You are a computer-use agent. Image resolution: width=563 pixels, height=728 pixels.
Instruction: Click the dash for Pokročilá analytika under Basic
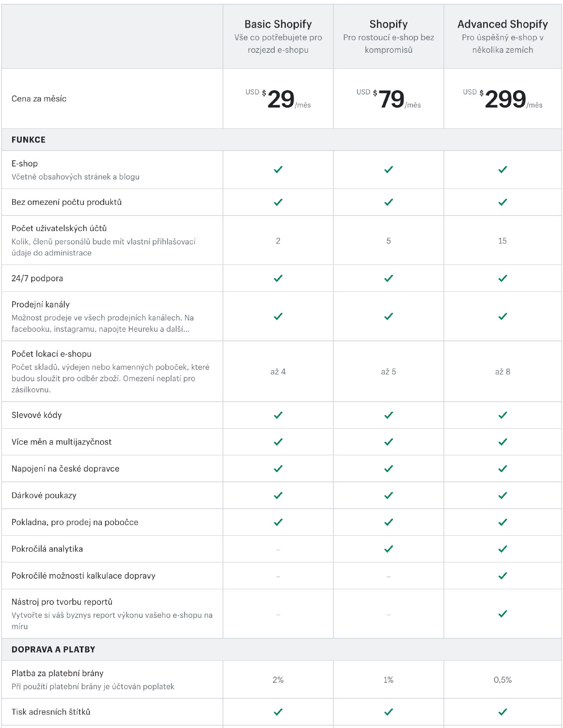pos(278,550)
